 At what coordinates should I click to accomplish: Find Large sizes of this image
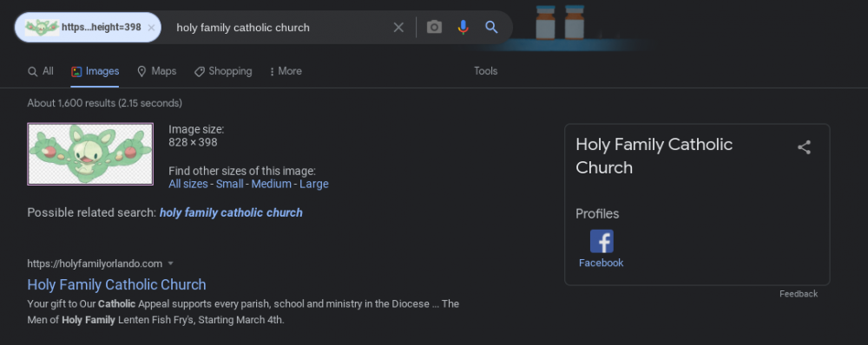point(314,184)
